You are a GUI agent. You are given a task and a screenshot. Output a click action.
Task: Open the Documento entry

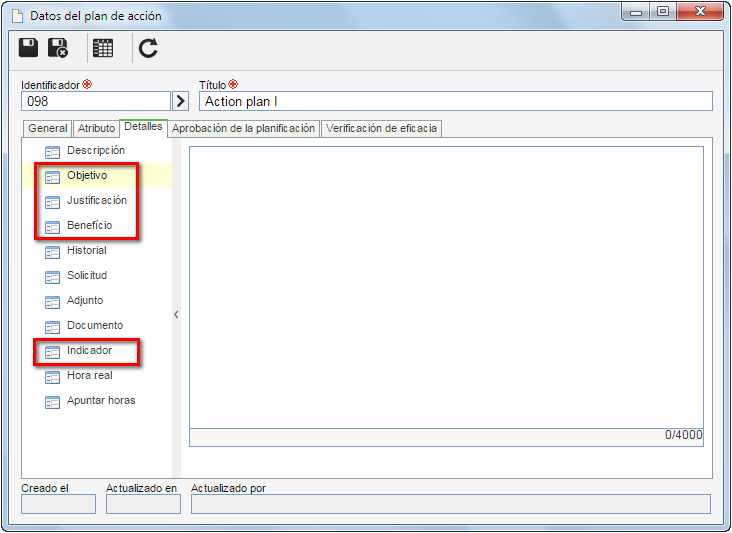(x=95, y=325)
